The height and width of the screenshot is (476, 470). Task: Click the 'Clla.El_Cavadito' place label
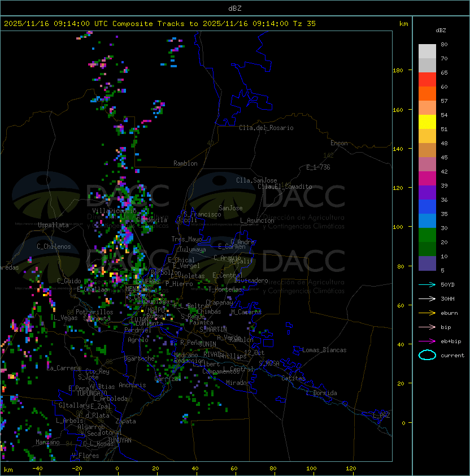285,187
